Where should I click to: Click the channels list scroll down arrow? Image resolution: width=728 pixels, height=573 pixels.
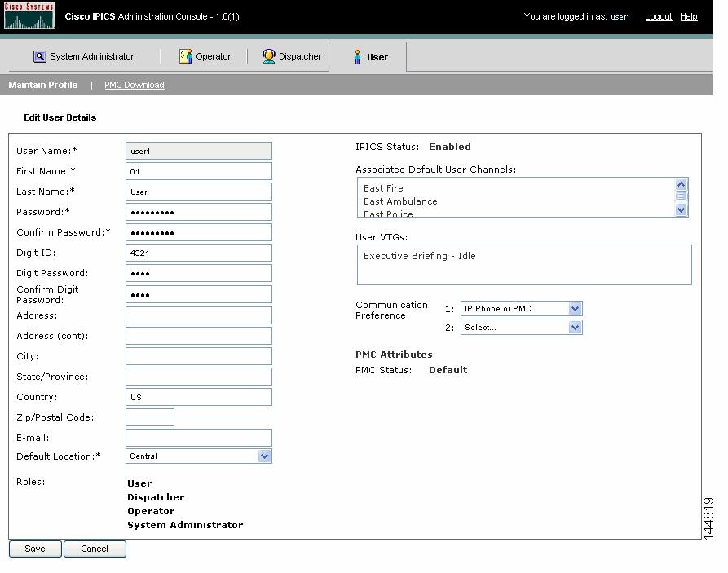[x=681, y=210]
